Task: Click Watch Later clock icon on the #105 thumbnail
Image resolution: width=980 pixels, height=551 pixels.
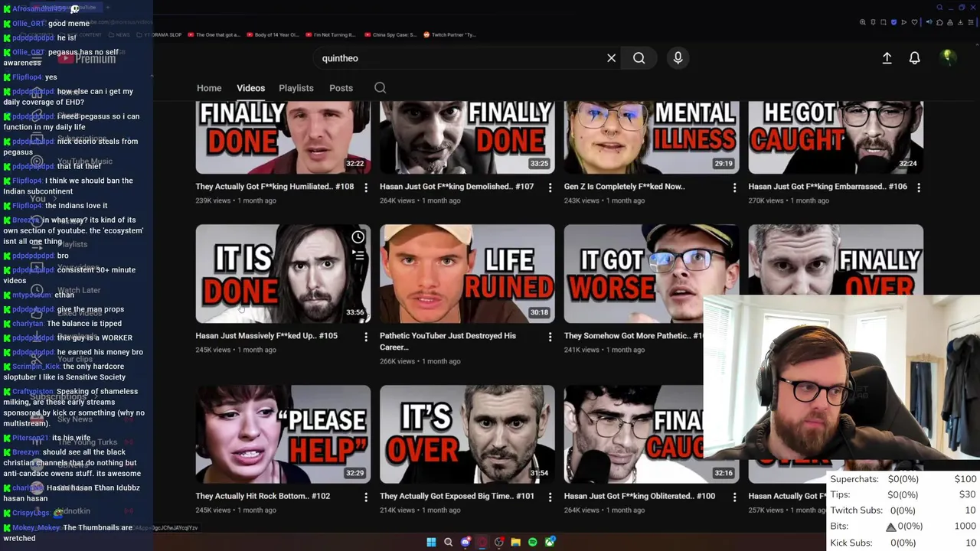Action: (358, 237)
